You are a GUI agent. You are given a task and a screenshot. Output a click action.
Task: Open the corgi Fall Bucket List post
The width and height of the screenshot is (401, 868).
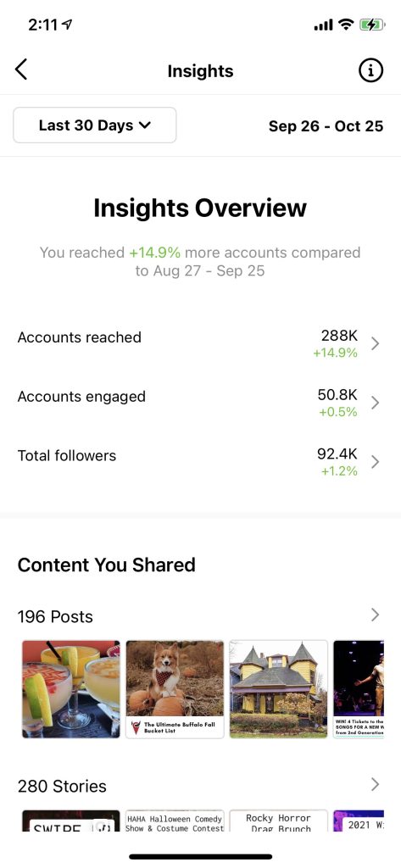[x=175, y=689]
